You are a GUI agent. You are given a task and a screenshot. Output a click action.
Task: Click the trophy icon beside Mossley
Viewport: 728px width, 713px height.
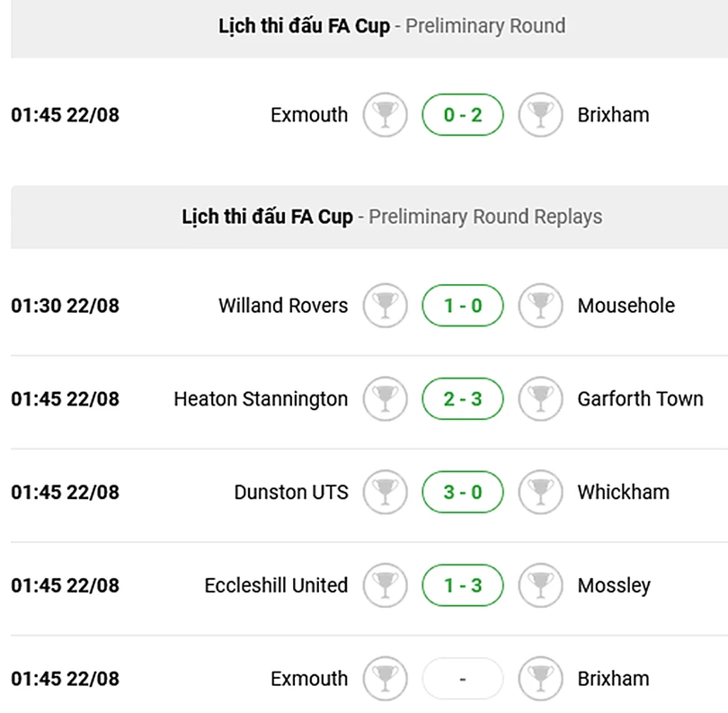tap(541, 586)
